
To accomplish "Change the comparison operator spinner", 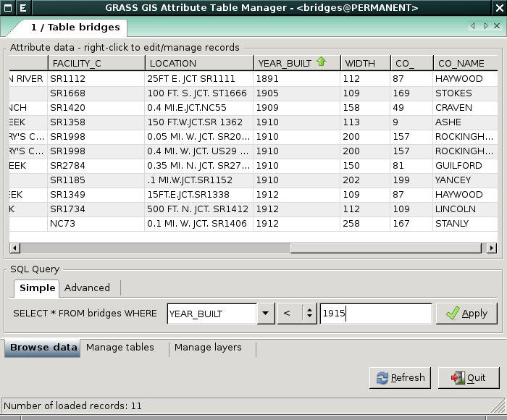I will (309, 314).
